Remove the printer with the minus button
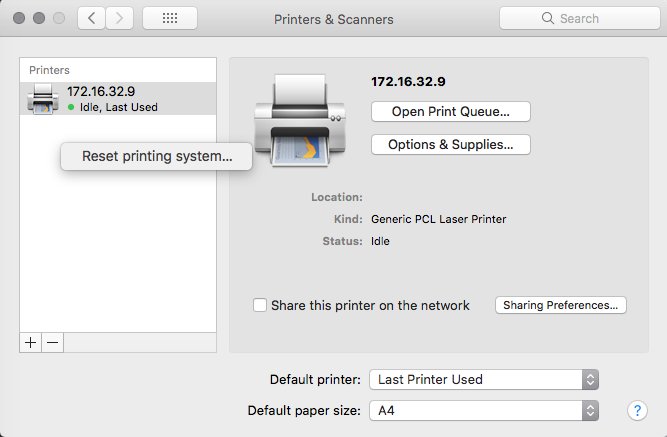667x437 pixels. click(x=53, y=343)
